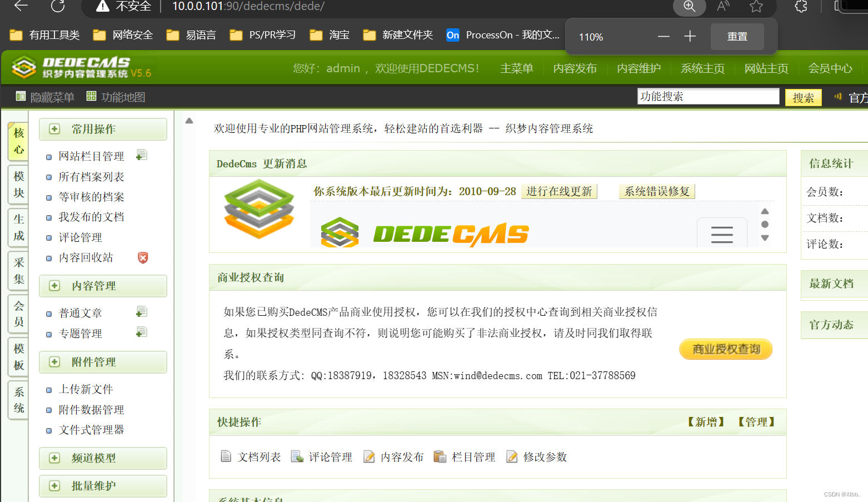Open 所有档案列表 in sidebar

coord(91,177)
